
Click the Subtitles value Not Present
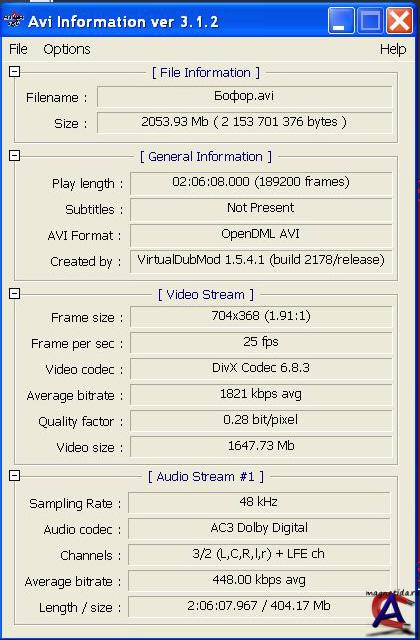261,208
